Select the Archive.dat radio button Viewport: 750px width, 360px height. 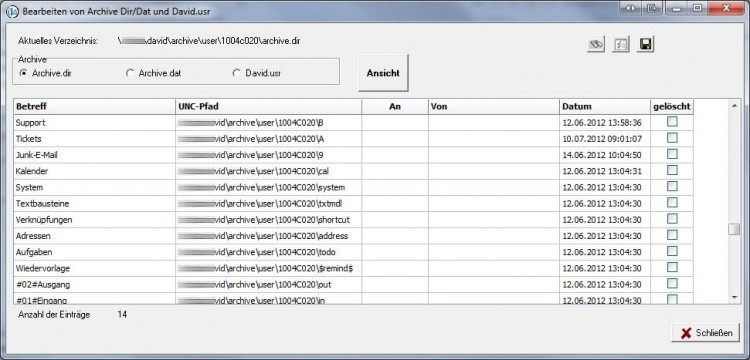click(x=153, y=74)
